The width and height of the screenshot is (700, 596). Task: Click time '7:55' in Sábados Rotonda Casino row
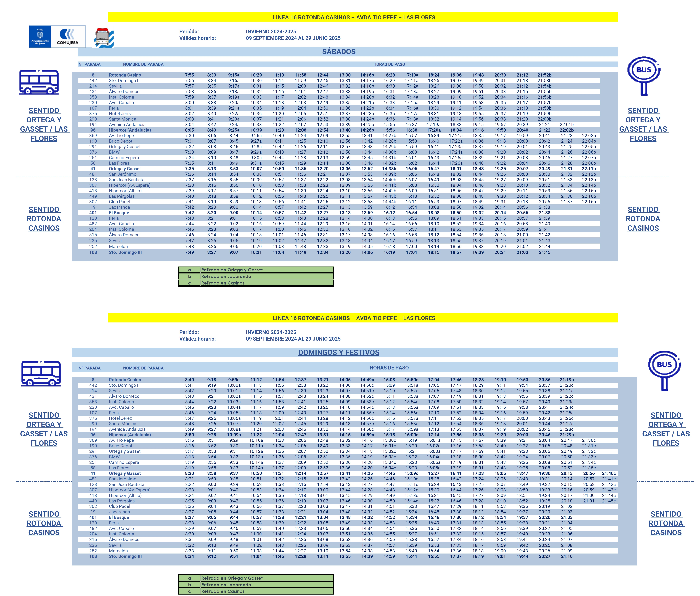189,75
